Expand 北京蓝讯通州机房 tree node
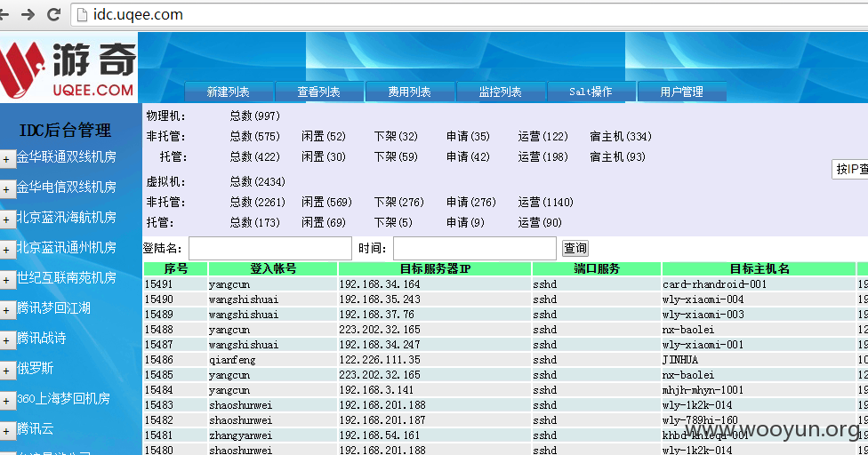Viewport: 868px width, 455px height. point(6,250)
